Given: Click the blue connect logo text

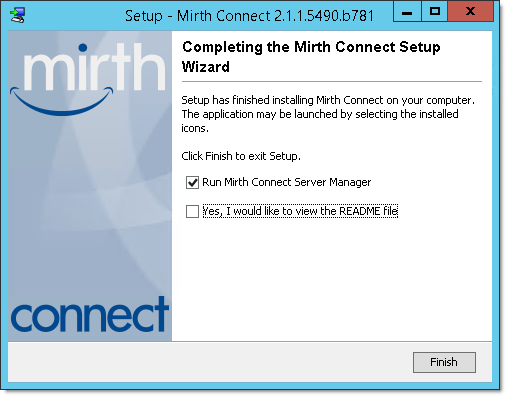Looking at the screenshot, I should [90, 314].
